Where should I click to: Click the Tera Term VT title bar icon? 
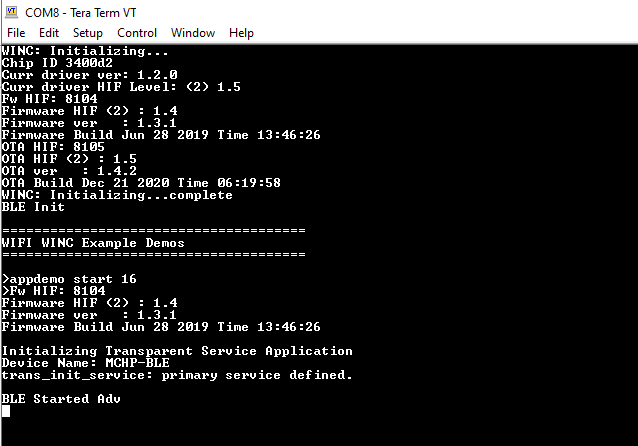click(11, 12)
